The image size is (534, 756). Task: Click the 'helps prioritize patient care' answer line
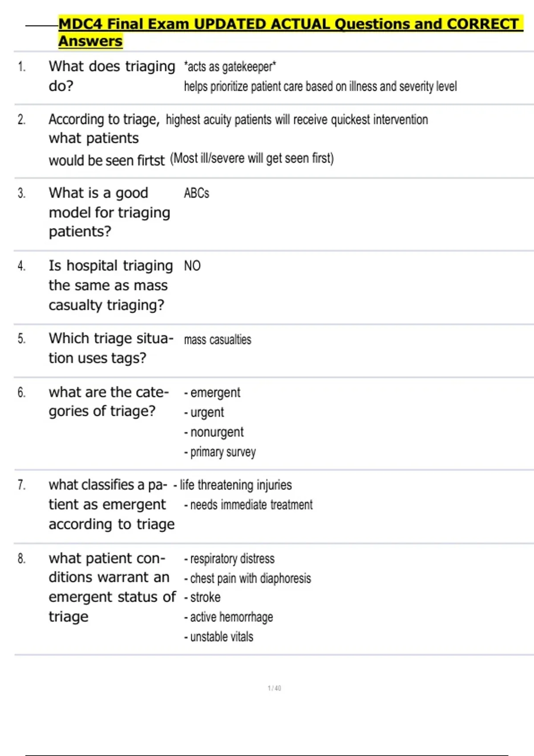[320, 86]
